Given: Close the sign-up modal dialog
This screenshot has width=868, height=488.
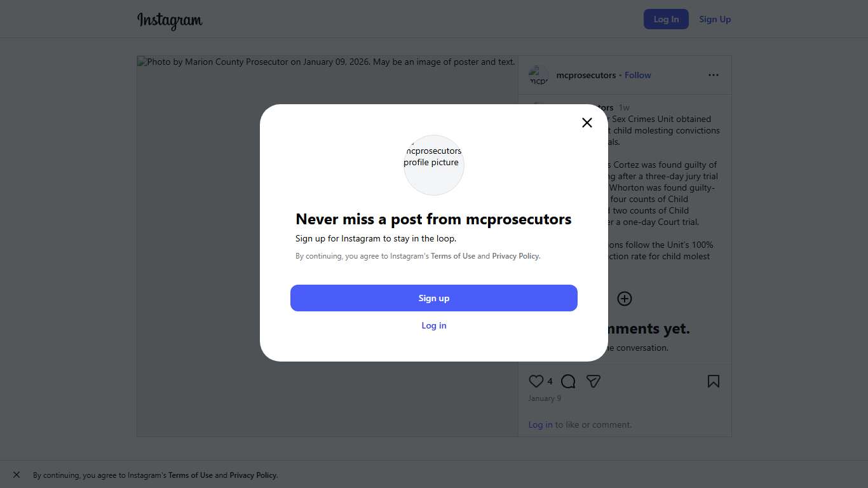Looking at the screenshot, I should coord(587,123).
